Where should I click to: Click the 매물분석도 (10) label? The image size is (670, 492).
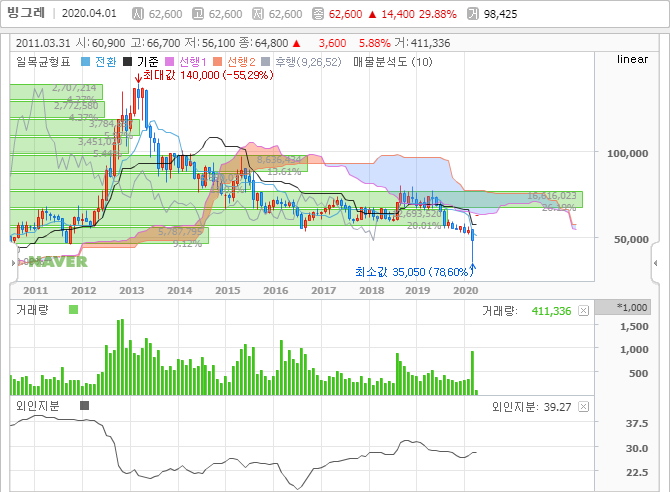coord(393,62)
